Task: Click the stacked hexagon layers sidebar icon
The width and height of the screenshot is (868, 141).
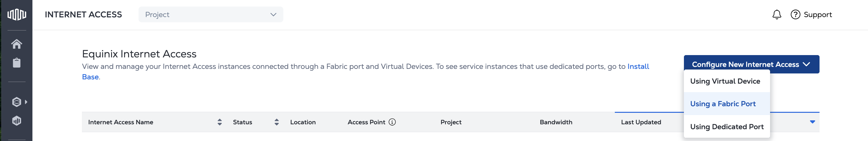Action: point(16,102)
